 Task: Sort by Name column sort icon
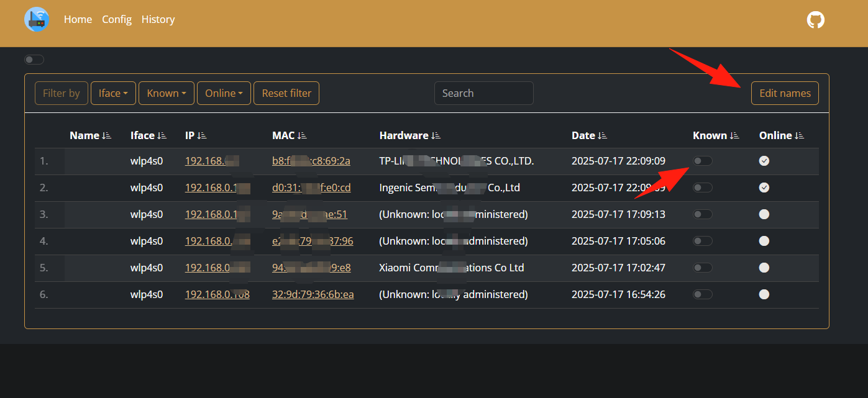click(x=107, y=135)
